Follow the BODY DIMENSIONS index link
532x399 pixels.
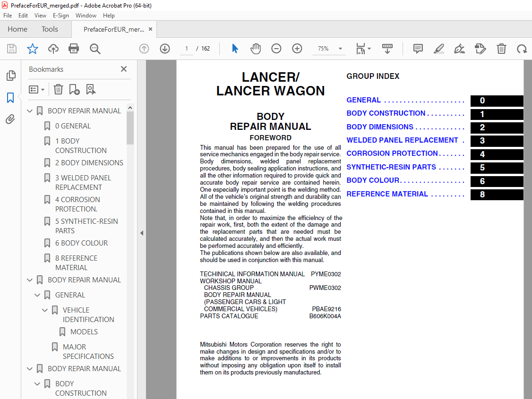[380, 127]
